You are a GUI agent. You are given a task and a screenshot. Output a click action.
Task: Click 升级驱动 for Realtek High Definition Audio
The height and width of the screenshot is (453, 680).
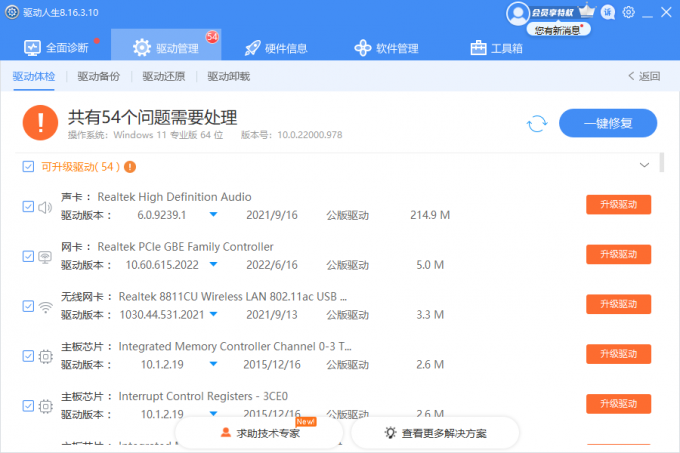pyautogui.click(x=618, y=205)
